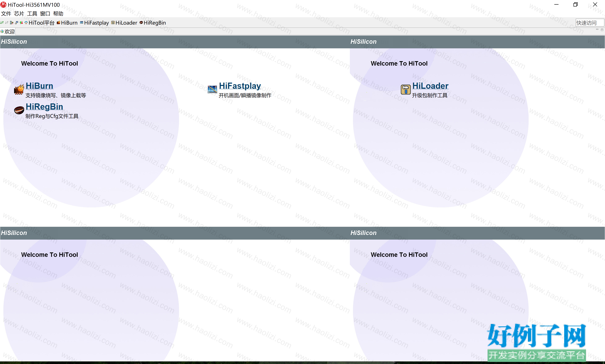This screenshot has width=605, height=364.
Task: Click the HiTool app logo in title bar
Action: pos(3,5)
